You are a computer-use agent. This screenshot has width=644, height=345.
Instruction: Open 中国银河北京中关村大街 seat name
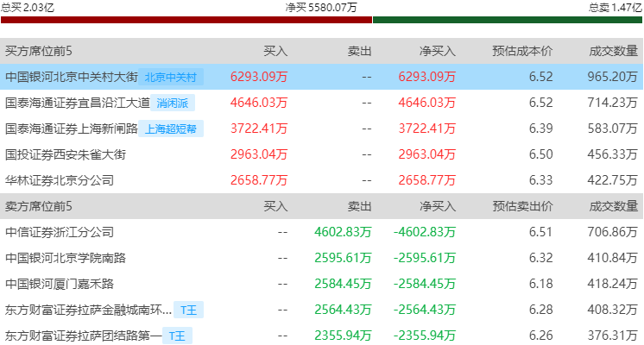click(72, 77)
